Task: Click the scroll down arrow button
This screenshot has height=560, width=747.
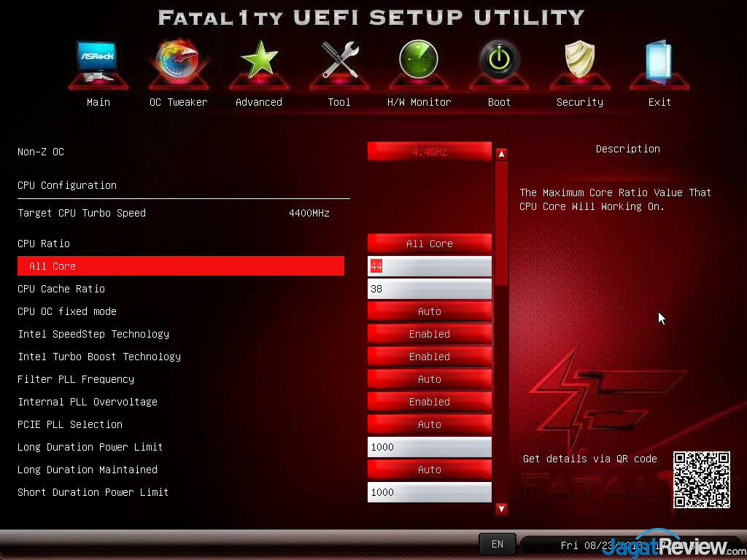Action: pos(501,509)
